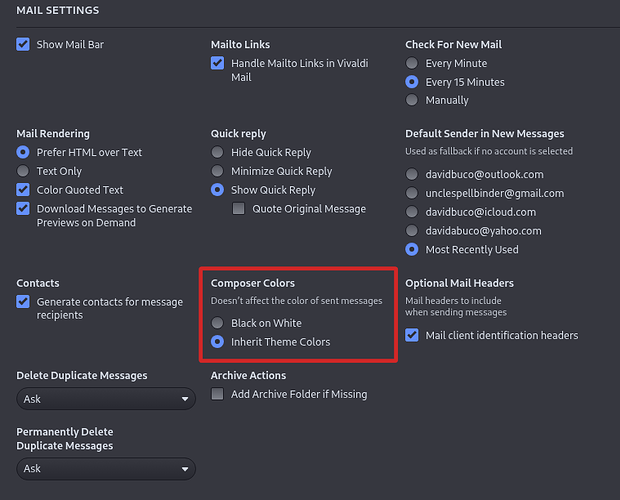620x500 pixels.
Task: Select Prefer HTML over Text rendering
Action: (23, 152)
